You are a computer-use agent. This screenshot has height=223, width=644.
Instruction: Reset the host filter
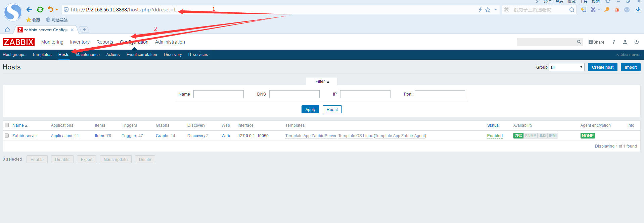(332, 109)
